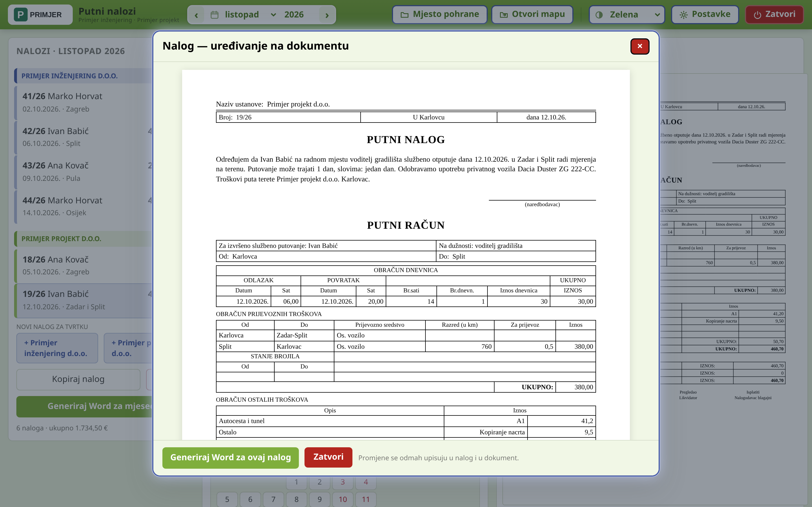Edit the Broj 19/26 field in document

(288, 117)
